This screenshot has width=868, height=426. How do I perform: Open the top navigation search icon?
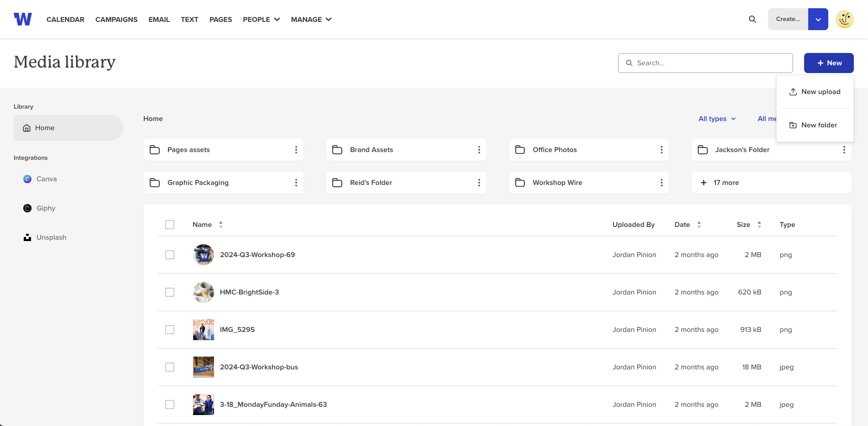pos(753,19)
